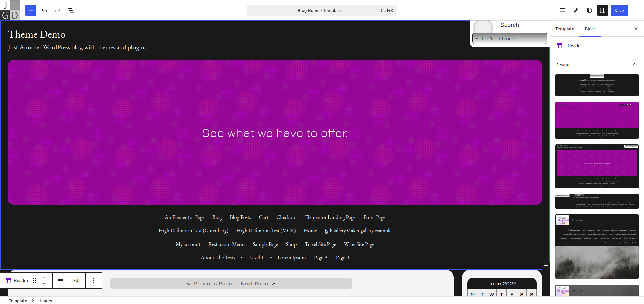The height and width of the screenshot is (304, 644).
Task: Expand the About The Tests submenu arrow
Action: pos(242,258)
